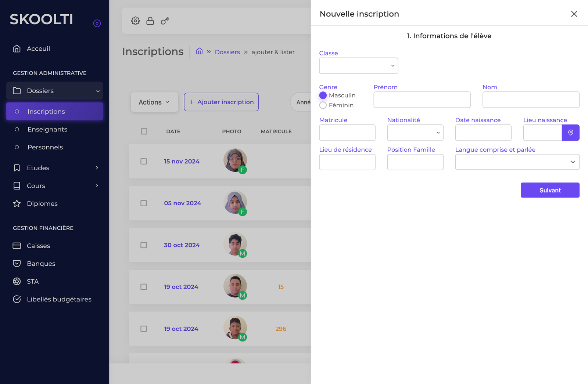Select the key icon in the top toolbar
Screen dimensions: 588x384
coord(164,21)
